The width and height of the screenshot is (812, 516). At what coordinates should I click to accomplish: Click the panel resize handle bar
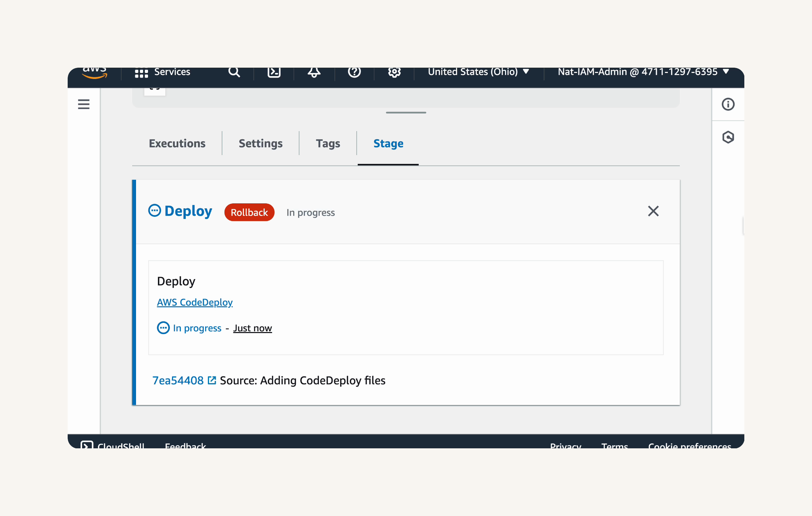tap(406, 112)
